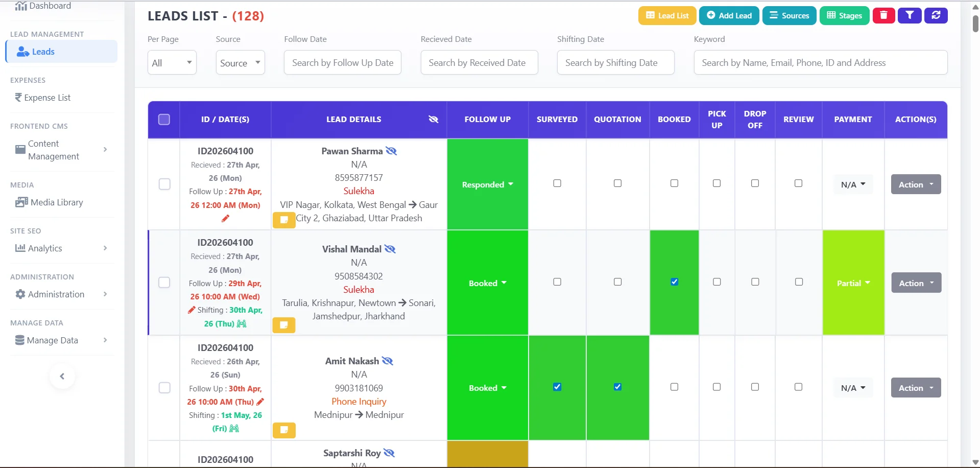
Task: Click the rupee icon beside Expense List
Action: tap(18, 98)
